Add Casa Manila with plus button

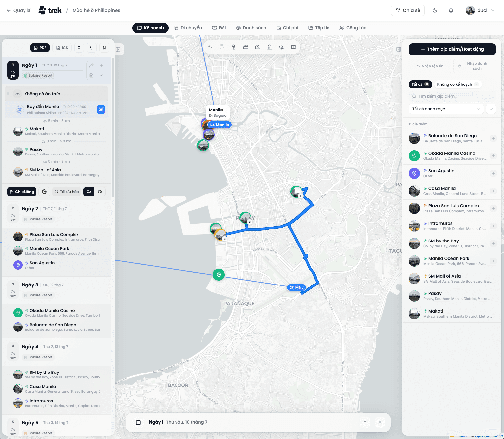(493, 191)
